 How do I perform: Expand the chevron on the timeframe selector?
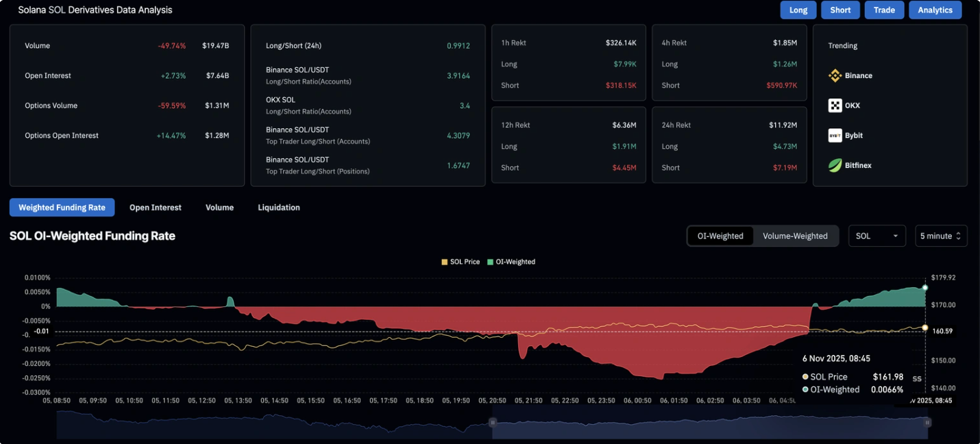click(x=960, y=235)
